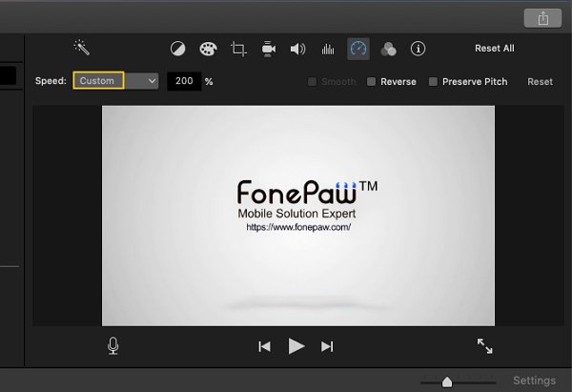
Task: Click the Share export button
Action: click(542, 18)
